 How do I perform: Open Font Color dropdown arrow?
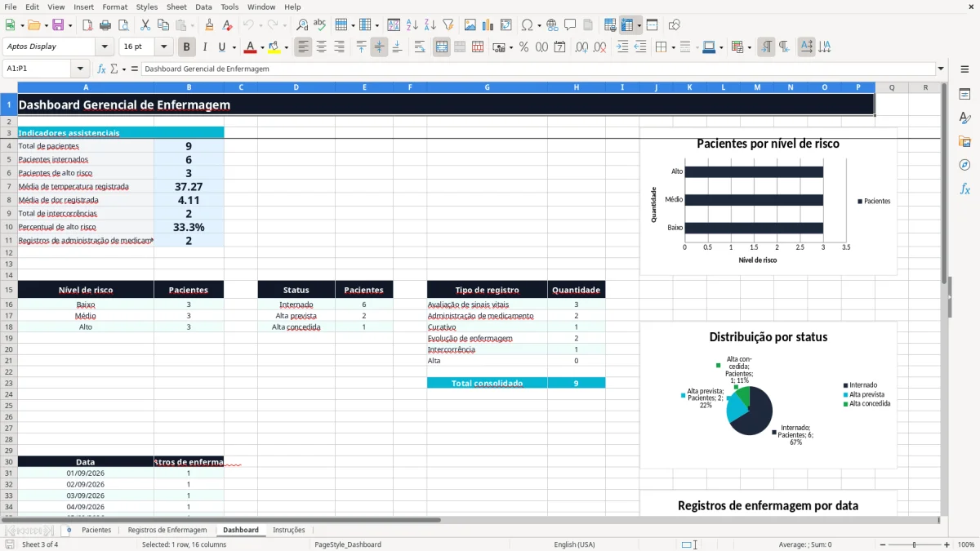pos(262,47)
